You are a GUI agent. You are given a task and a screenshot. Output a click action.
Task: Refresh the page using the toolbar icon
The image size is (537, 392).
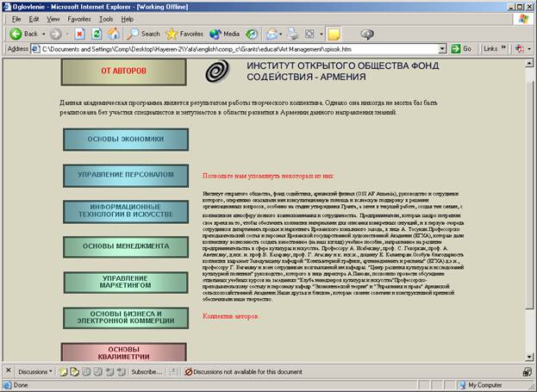point(96,34)
